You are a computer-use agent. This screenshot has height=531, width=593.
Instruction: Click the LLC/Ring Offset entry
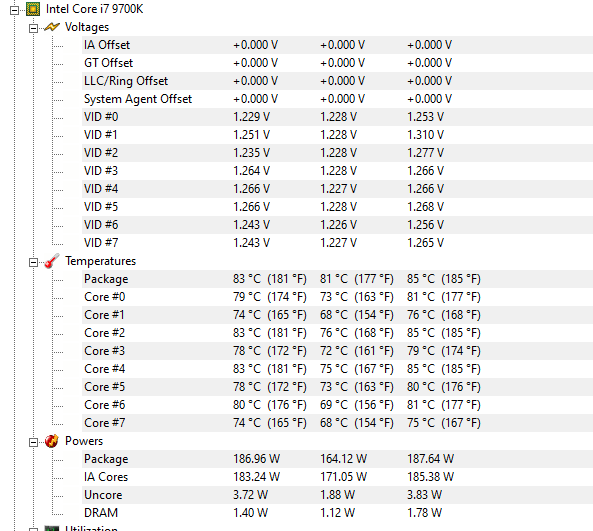pyautogui.click(x=126, y=81)
